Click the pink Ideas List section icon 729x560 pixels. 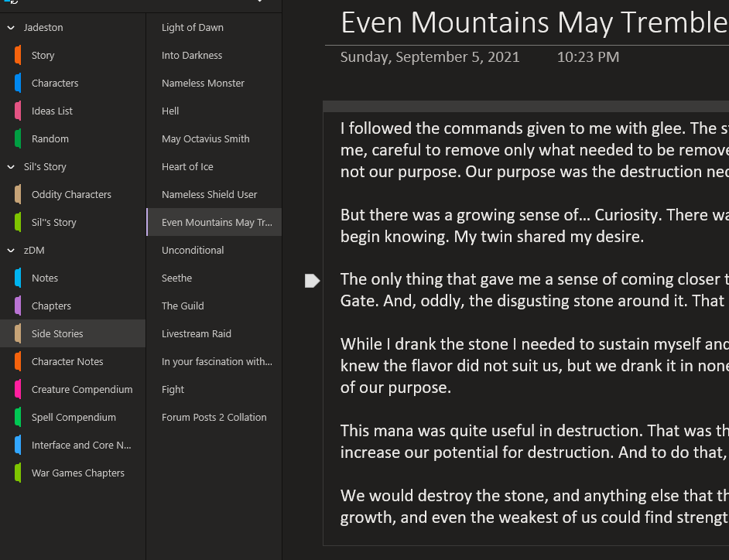click(18, 111)
